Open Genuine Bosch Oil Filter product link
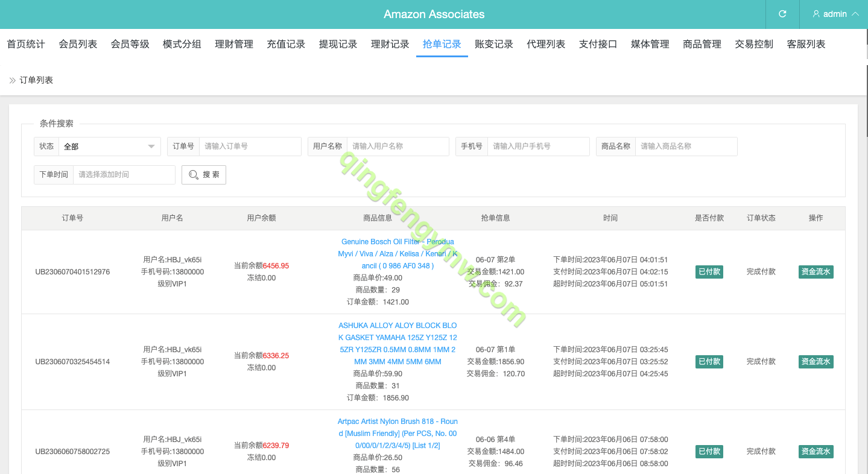The height and width of the screenshot is (474, 868). (398, 254)
